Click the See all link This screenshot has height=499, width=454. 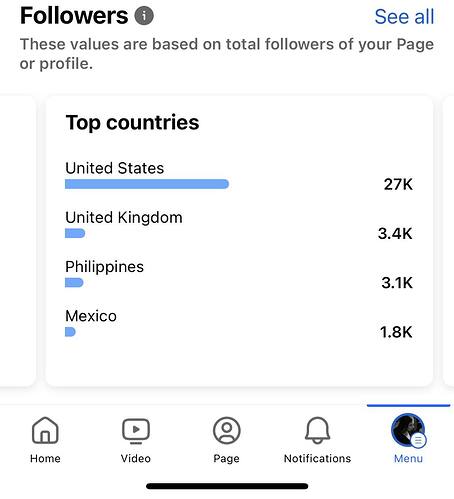(404, 17)
